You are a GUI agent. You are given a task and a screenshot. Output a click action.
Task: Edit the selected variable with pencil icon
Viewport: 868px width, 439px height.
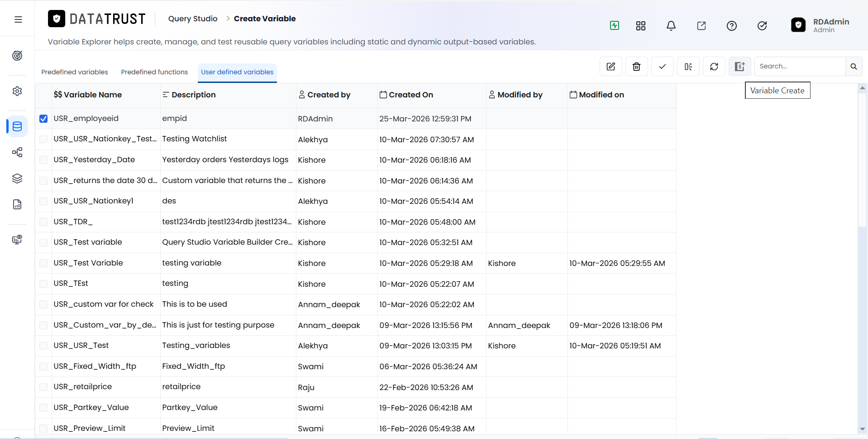tap(611, 67)
